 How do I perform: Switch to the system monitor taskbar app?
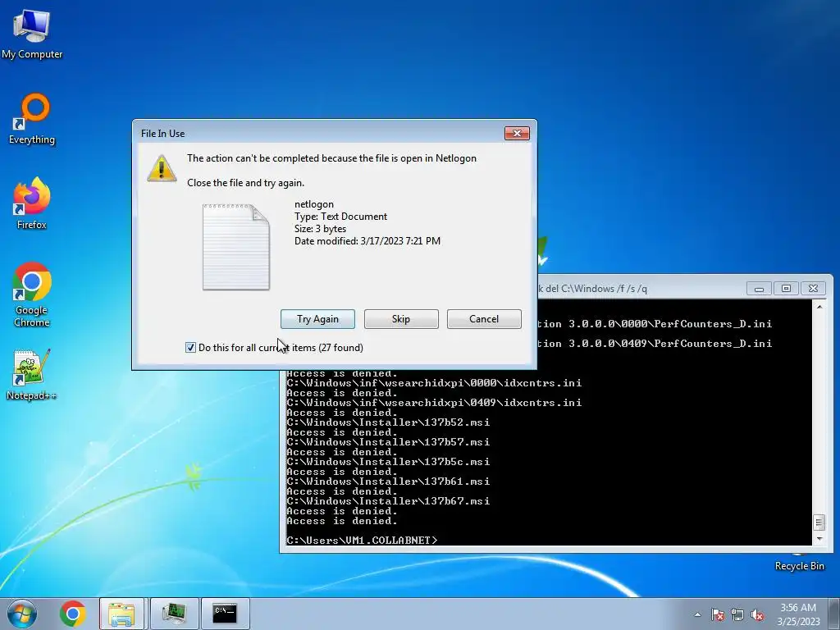coord(174,614)
